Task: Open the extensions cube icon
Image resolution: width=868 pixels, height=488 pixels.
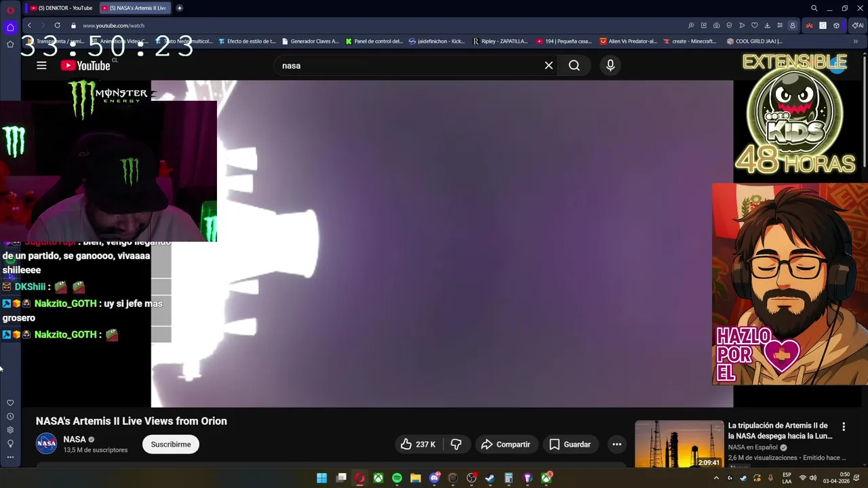Action: 836,26
